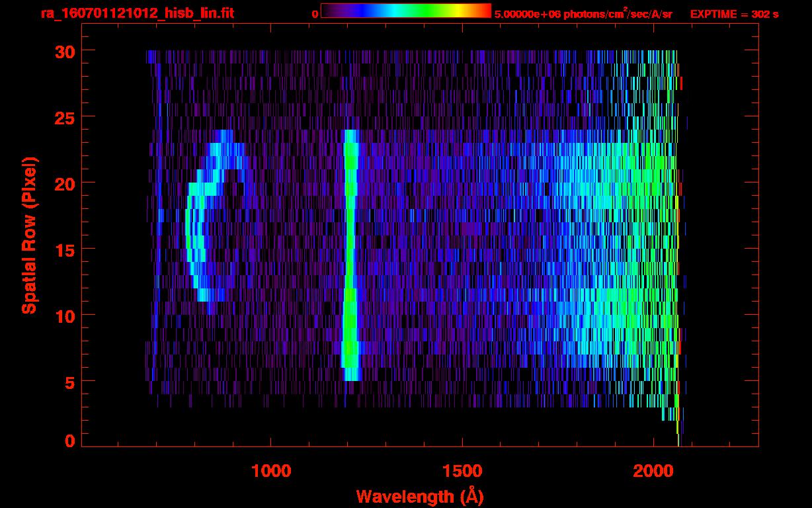
Task: Click the file name ra_160701121012_hisb_lin.fit
Action: pyautogui.click(x=137, y=13)
